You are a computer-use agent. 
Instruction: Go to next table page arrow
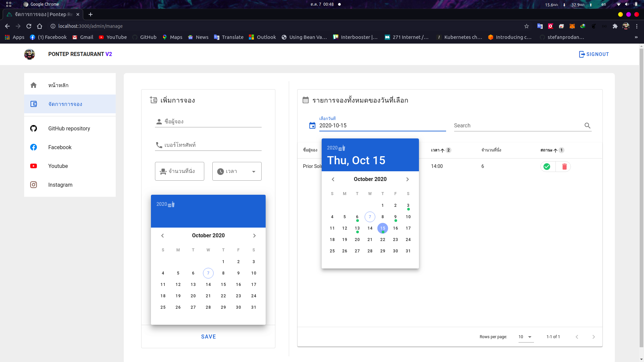[593, 337]
